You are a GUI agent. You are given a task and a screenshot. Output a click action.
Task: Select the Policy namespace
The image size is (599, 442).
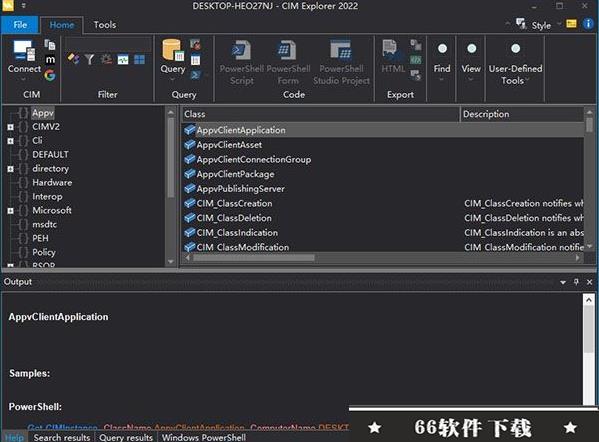(44, 253)
